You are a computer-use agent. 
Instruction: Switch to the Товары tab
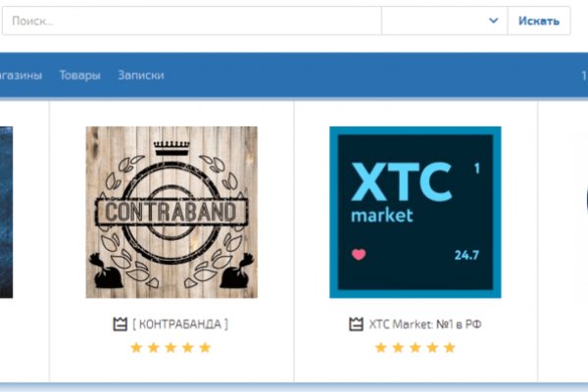coord(79,75)
